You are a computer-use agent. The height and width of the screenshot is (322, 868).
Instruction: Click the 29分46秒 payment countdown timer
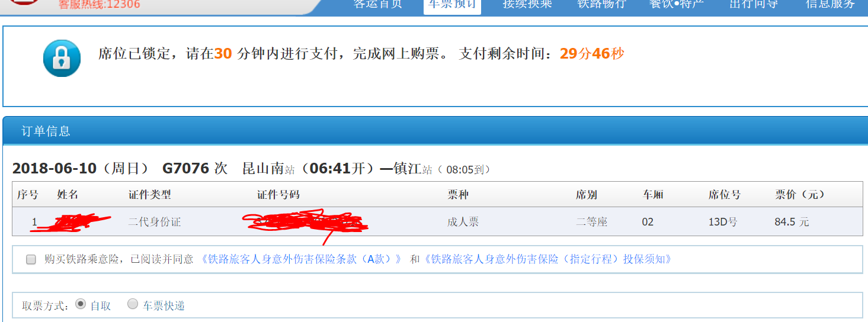pyautogui.click(x=592, y=54)
